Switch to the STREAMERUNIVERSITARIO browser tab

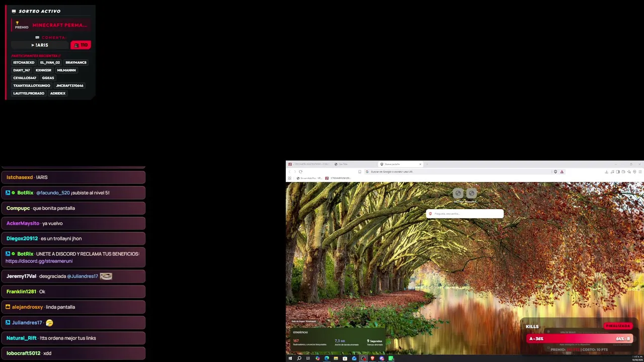pos(309,164)
